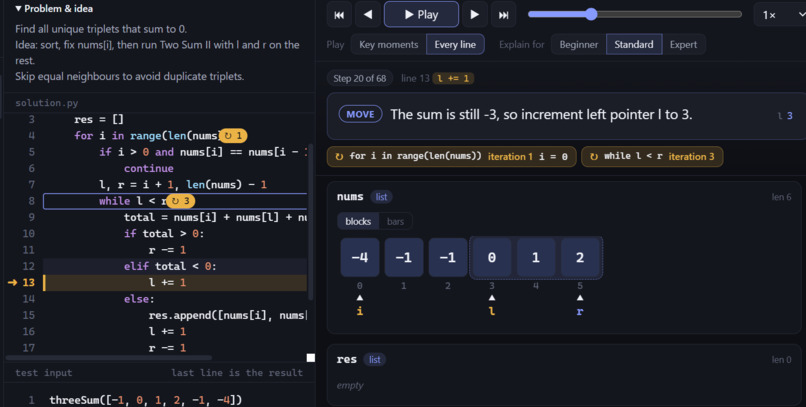Switch nums view to blocks

(x=358, y=221)
